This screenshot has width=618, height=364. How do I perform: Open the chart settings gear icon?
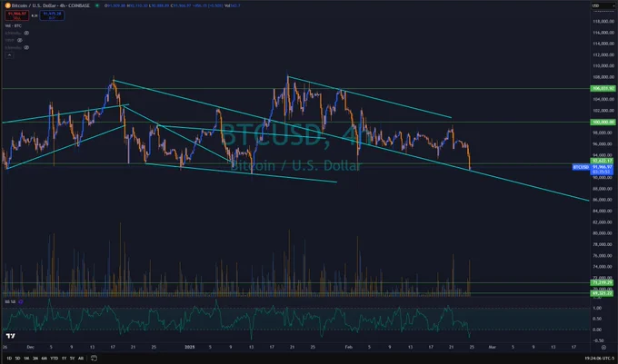(603, 348)
